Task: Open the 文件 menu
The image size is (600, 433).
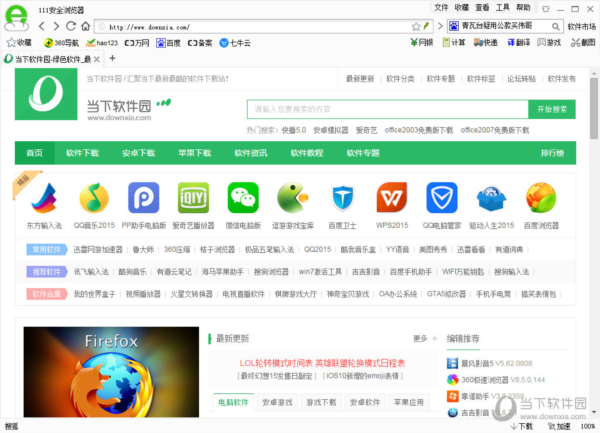Action: click(441, 8)
